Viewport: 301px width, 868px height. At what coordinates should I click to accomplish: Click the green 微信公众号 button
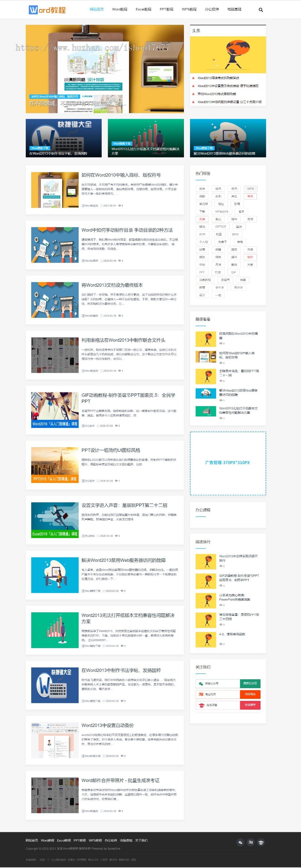click(x=250, y=684)
